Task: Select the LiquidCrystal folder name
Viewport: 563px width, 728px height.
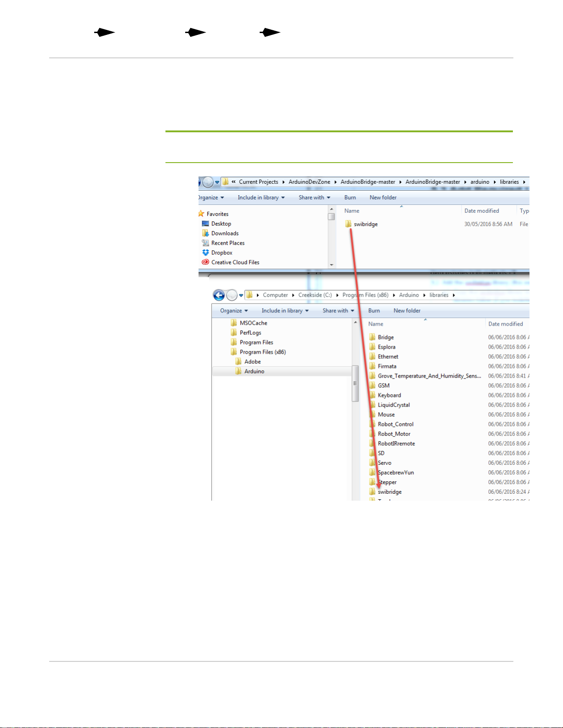Action: point(393,405)
